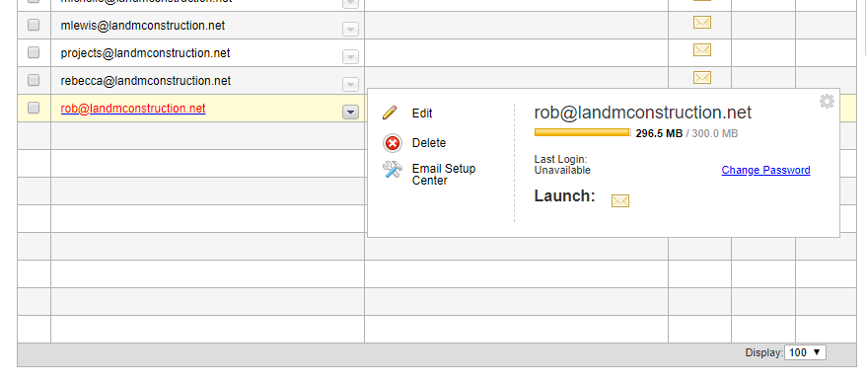Click the Display: label
Screen dimensions: 868x381
[x=763, y=352]
